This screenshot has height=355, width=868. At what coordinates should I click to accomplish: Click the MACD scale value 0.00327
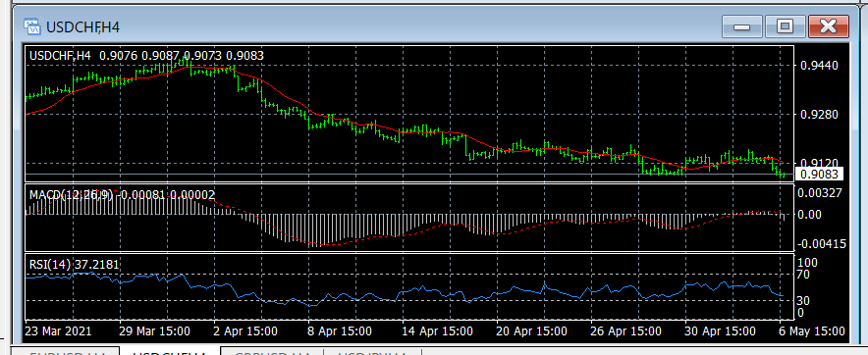819,192
